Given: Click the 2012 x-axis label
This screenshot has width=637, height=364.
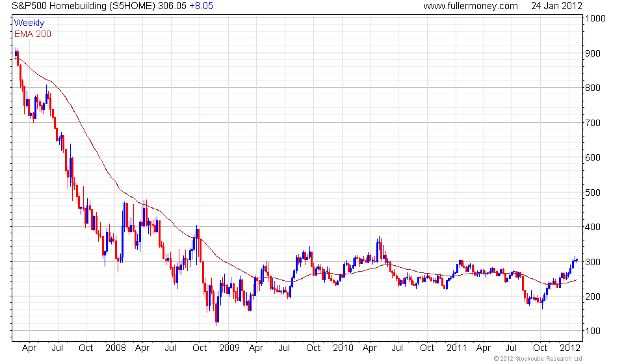Looking at the screenshot, I should tap(570, 348).
